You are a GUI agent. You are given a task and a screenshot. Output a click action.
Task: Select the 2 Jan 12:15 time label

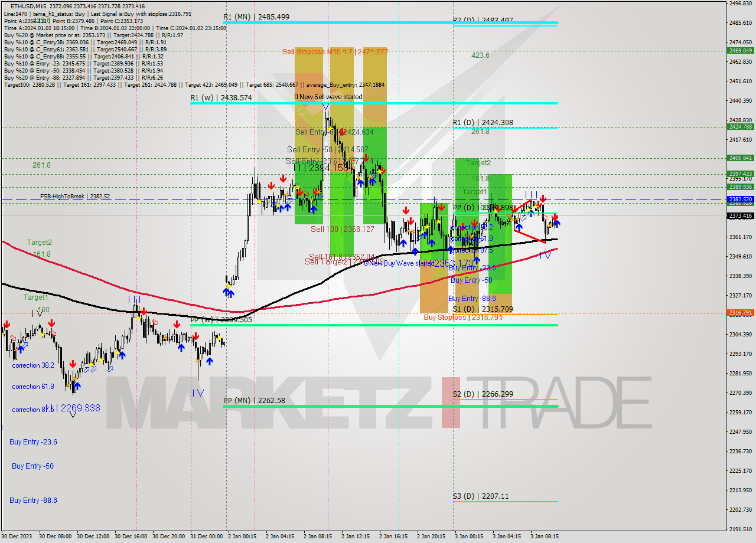(x=356, y=537)
